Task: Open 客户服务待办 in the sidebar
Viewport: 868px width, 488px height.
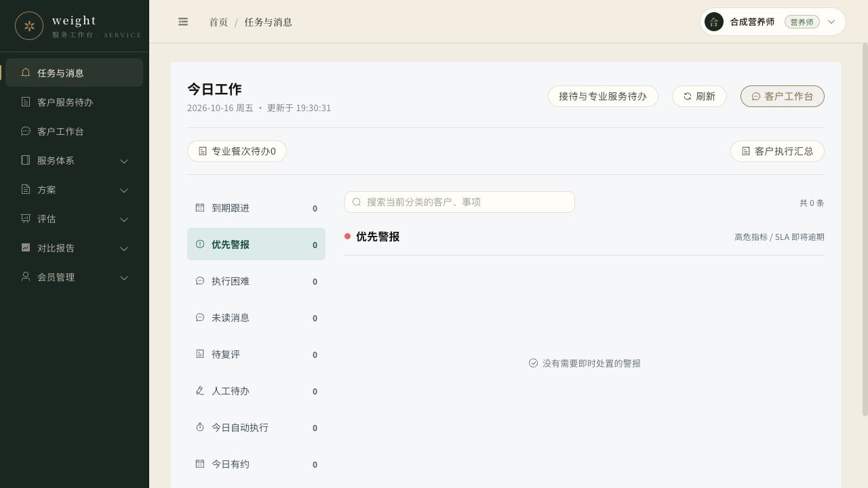Action: pyautogui.click(x=75, y=102)
